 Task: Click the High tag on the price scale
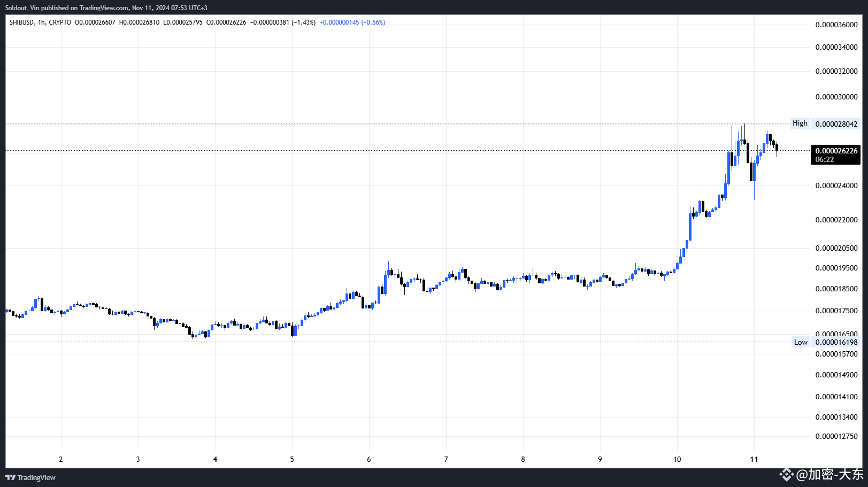(x=800, y=123)
